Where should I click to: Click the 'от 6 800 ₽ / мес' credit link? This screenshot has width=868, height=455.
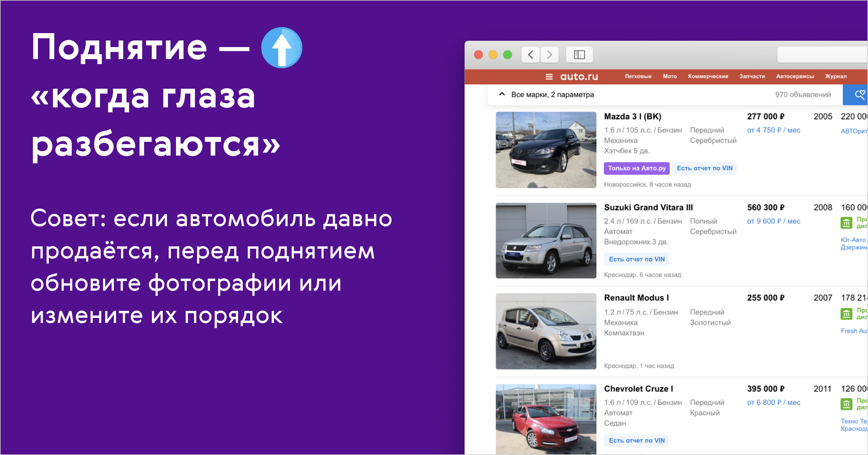tap(773, 403)
